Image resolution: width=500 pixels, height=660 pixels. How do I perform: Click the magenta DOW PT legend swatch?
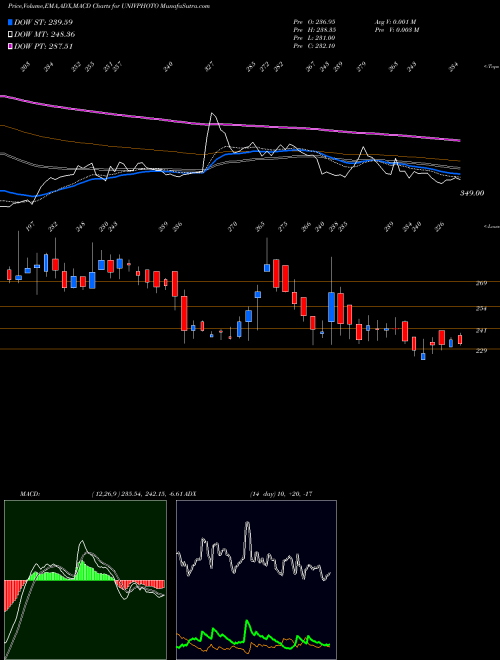click(x=11, y=46)
